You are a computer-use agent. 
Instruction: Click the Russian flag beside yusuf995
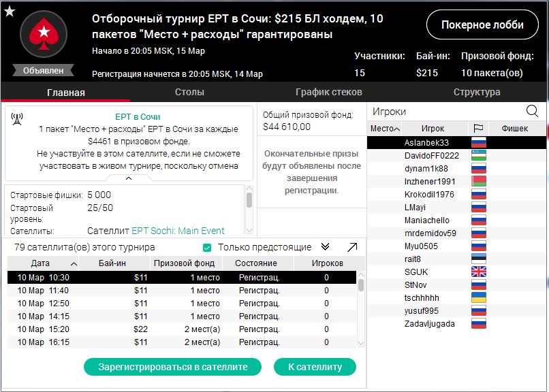(479, 310)
